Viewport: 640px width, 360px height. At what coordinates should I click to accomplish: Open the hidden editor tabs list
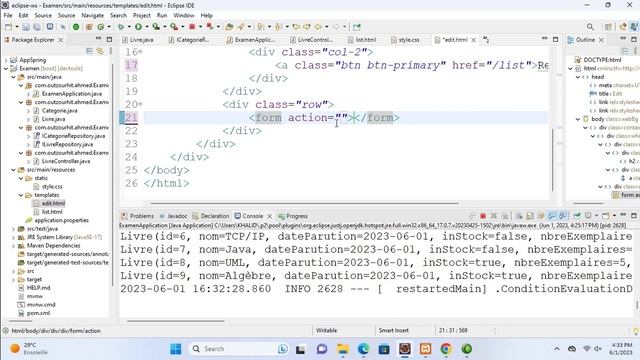486,40
